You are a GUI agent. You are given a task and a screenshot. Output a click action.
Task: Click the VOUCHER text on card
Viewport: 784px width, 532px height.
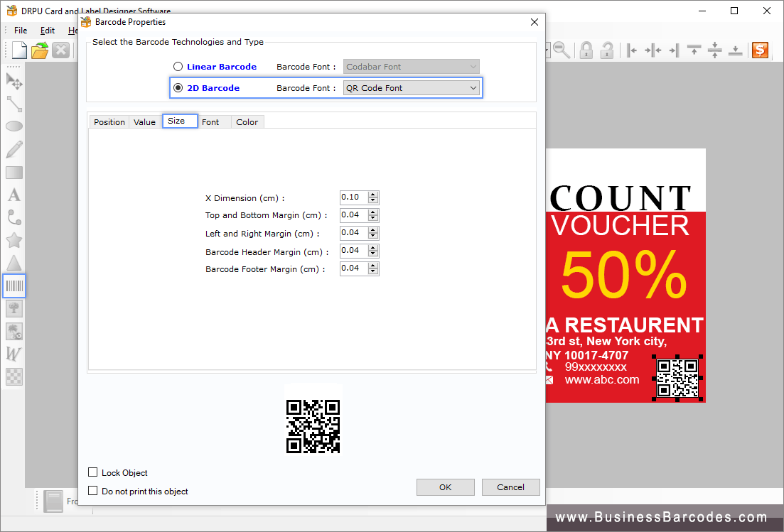click(621, 226)
